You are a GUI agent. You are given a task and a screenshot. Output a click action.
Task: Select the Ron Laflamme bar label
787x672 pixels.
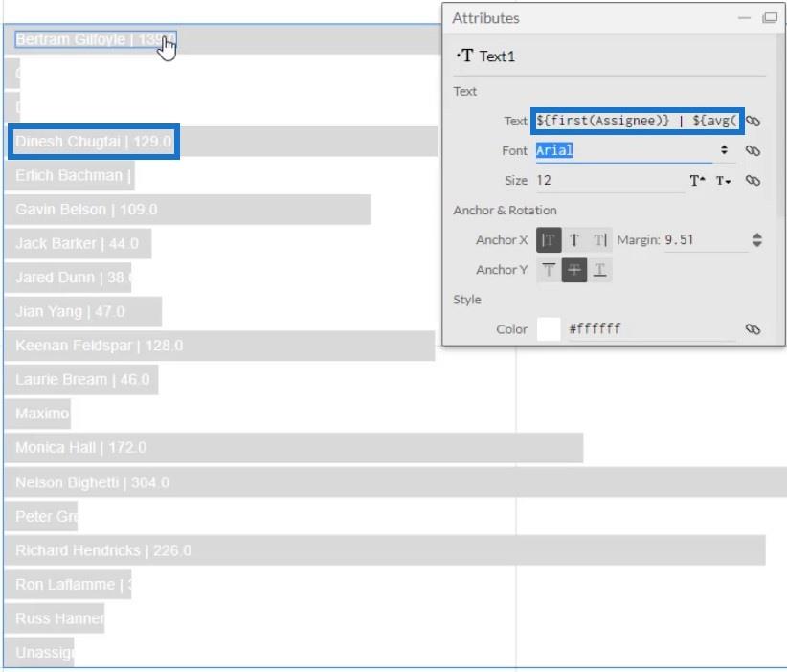pyautogui.click(x=74, y=585)
